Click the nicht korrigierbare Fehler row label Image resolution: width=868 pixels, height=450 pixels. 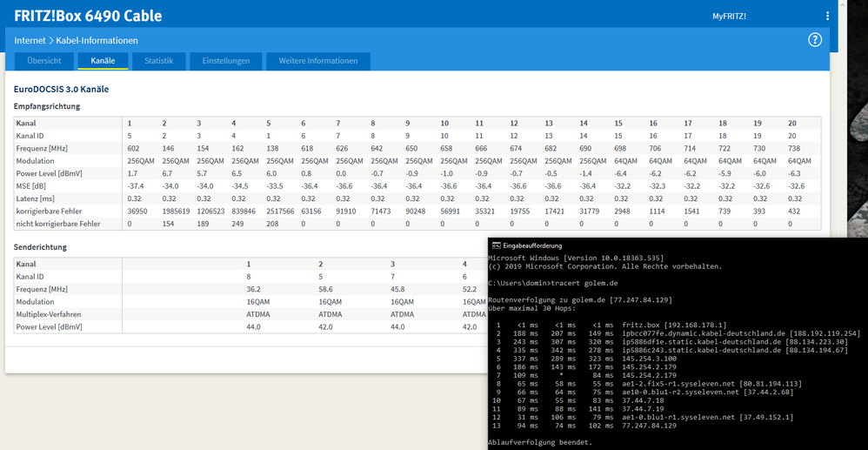coord(57,224)
